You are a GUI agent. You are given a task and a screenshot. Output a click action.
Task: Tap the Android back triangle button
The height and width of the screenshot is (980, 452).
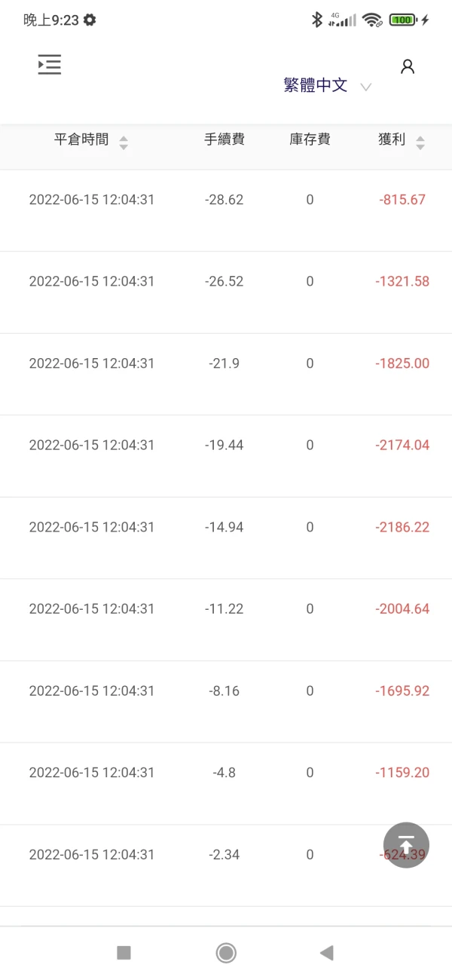(326, 953)
